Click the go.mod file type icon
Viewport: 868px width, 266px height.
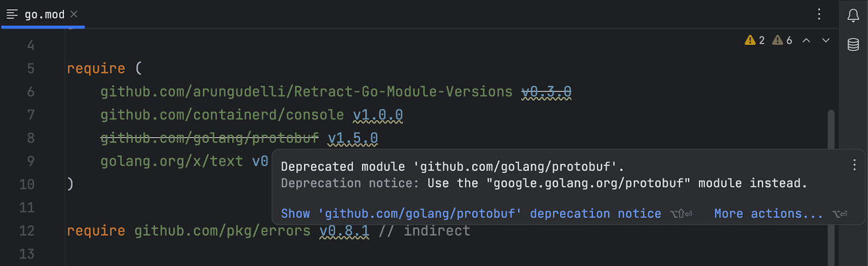pyautogui.click(x=12, y=14)
